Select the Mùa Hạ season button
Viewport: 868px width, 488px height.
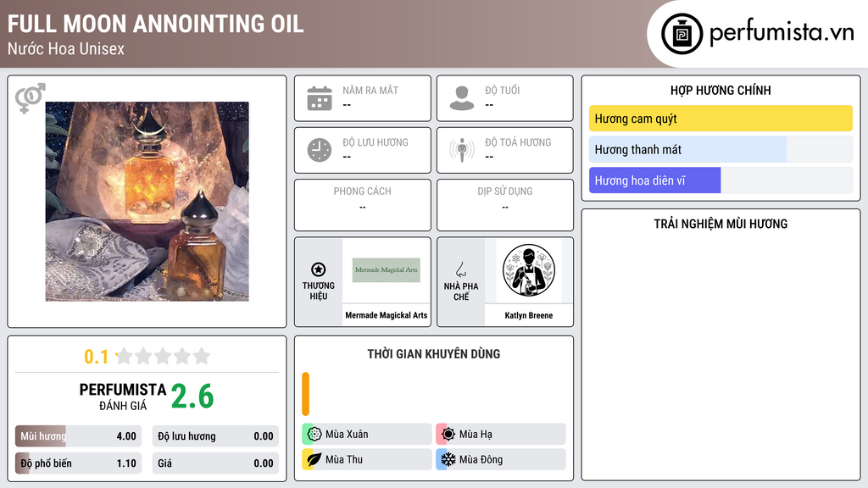point(501,435)
